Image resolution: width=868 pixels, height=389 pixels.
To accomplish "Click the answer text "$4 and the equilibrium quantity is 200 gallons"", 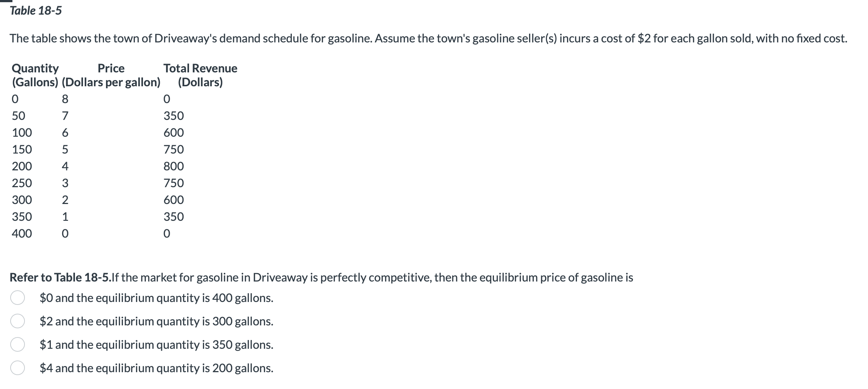I will pyautogui.click(x=156, y=368).
